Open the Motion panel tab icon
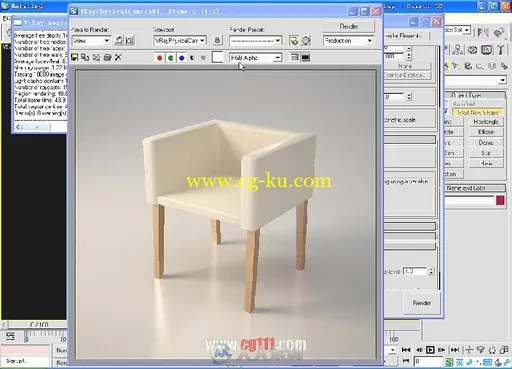This screenshot has width=512, height=369. click(472, 50)
